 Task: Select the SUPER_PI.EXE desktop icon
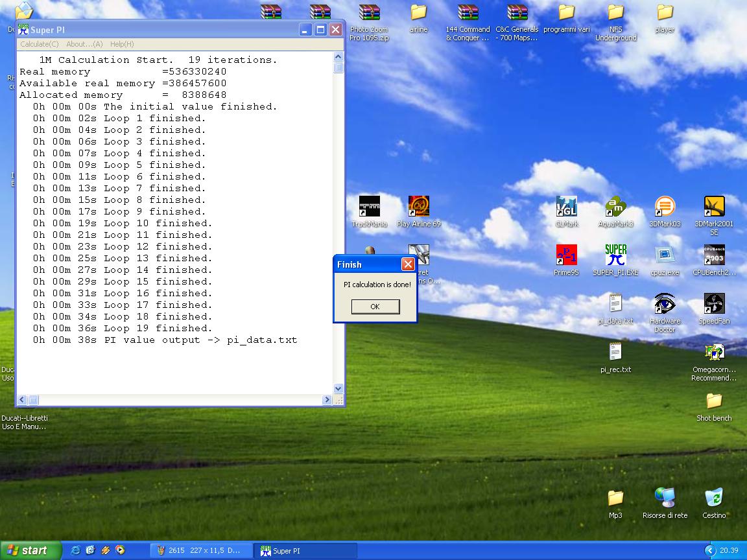615,260
